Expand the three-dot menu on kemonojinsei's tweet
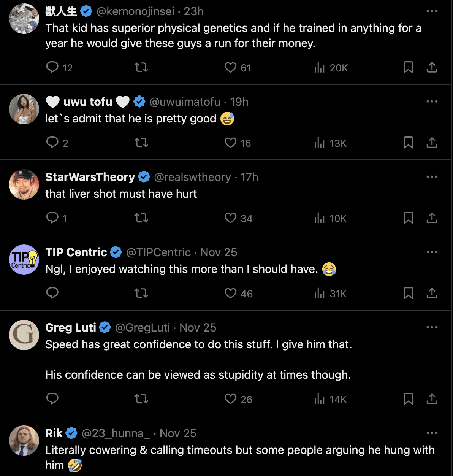Viewport: 453px width, 476px height. (432, 11)
